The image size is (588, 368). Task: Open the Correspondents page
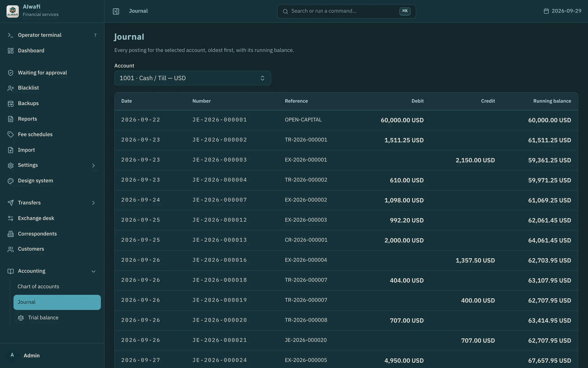(52, 234)
